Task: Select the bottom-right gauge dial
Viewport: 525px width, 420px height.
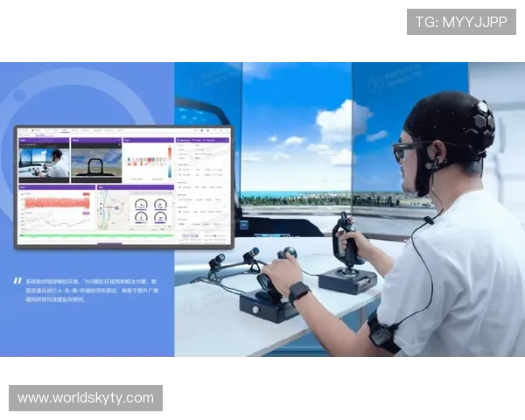Action: click(161, 219)
